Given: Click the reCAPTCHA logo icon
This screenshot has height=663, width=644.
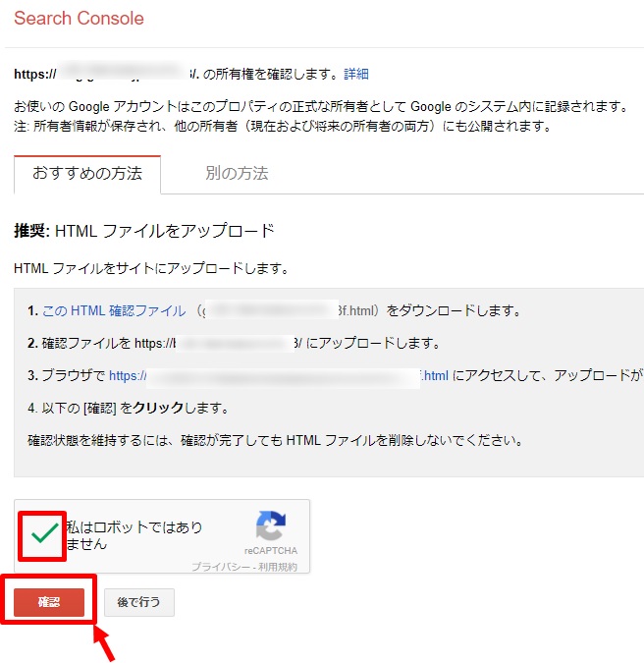Looking at the screenshot, I should (271, 525).
